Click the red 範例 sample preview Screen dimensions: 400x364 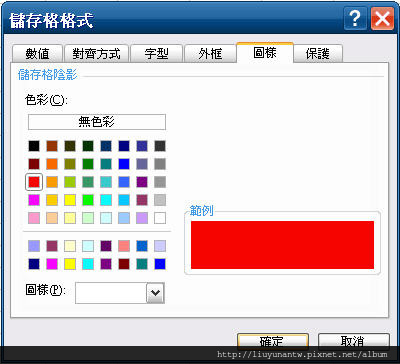[282, 245]
